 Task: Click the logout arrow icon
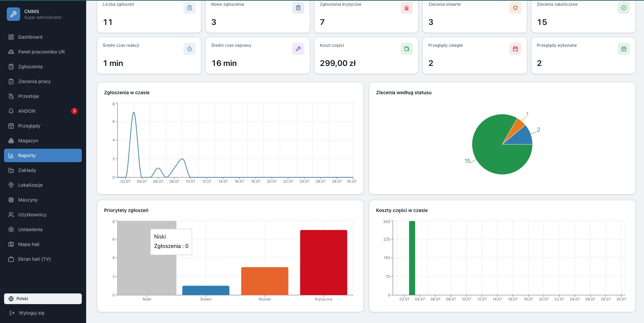point(12,313)
